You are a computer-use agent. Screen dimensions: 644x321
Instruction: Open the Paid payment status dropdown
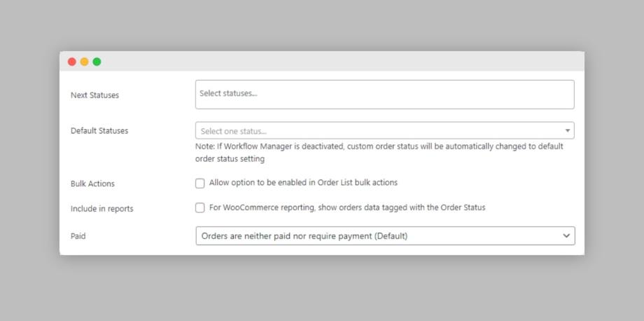[x=385, y=236]
